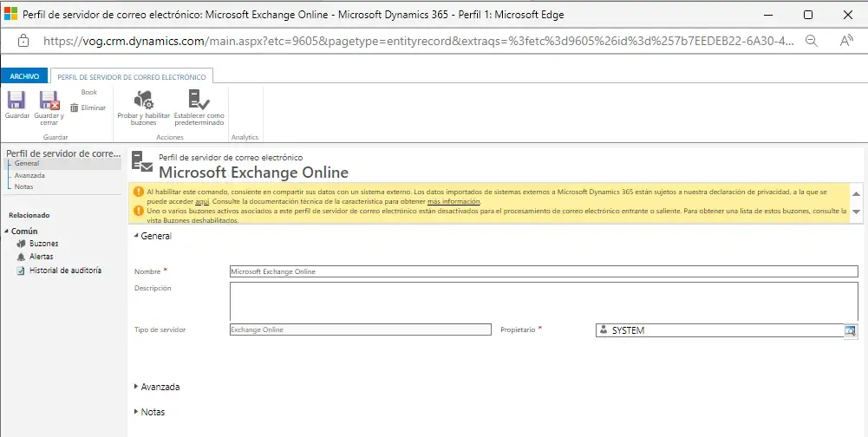The width and height of the screenshot is (868, 437).
Task: Click the Read aloud icon in address bar
Action: [847, 41]
